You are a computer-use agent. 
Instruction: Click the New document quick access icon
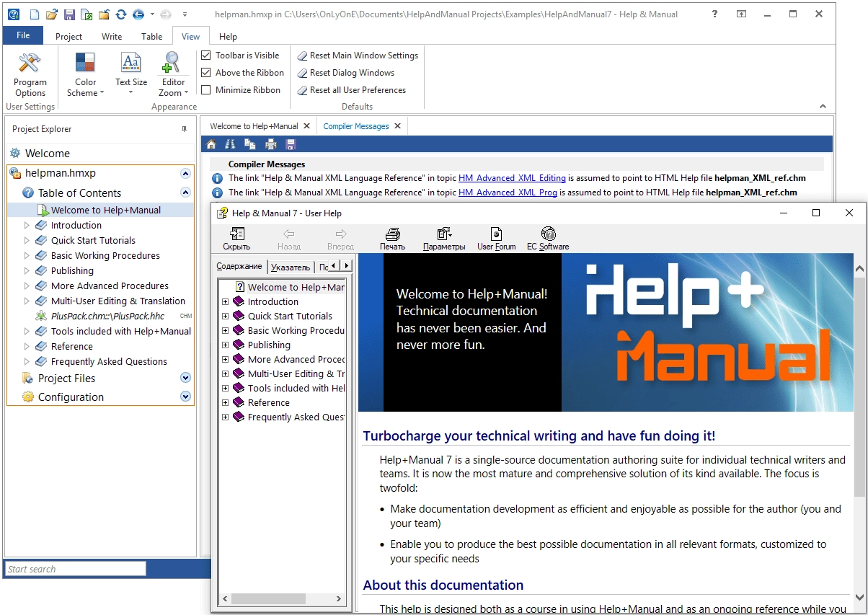click(33, 14)
